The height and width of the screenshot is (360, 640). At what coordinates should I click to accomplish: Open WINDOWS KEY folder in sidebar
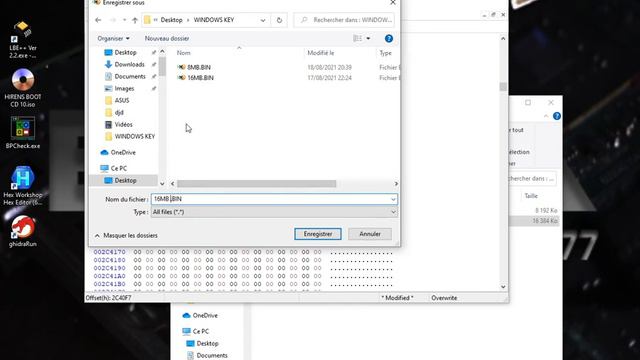[135, 136]
